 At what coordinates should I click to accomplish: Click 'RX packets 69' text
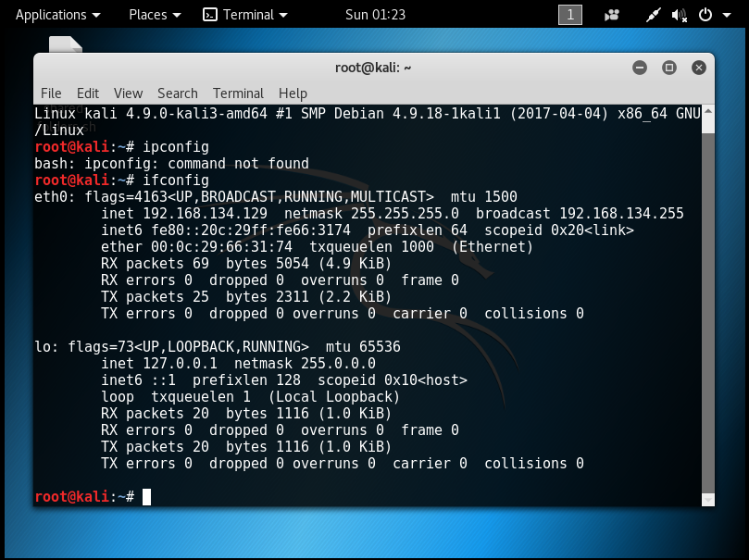tap(155, 264)
